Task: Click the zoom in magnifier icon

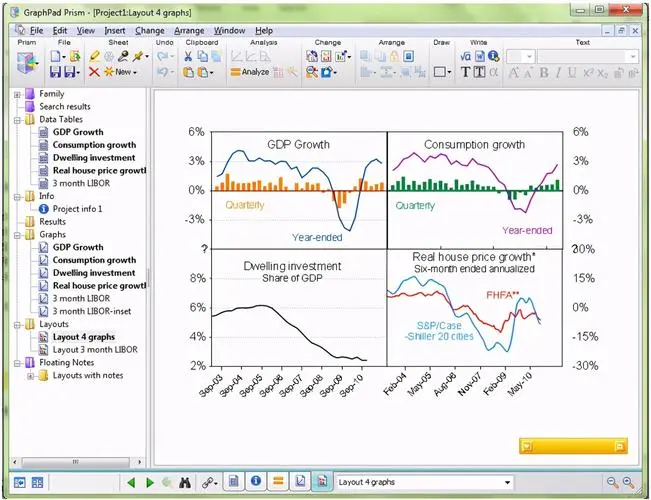Action: (629, 482)
